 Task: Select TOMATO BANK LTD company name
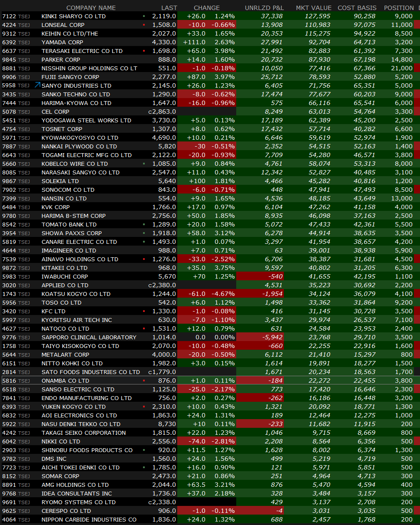(69, 224)
